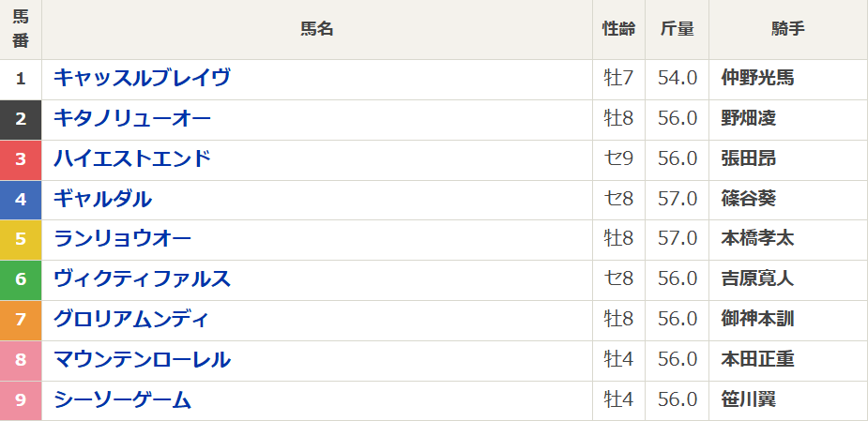Click jockey name 仲野光馬
Image resolution: width=868 pixels, height=421 pixels.
point(758,78)
